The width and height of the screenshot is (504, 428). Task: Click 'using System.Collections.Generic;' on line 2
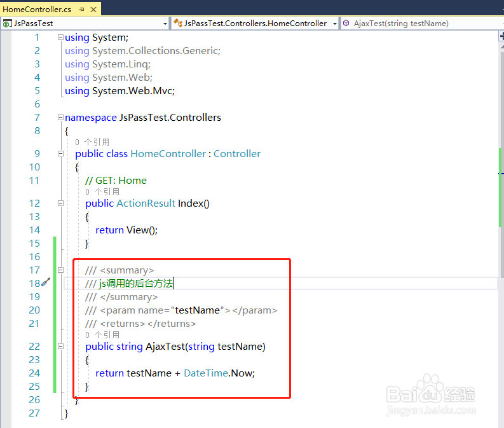coord(143,51)
